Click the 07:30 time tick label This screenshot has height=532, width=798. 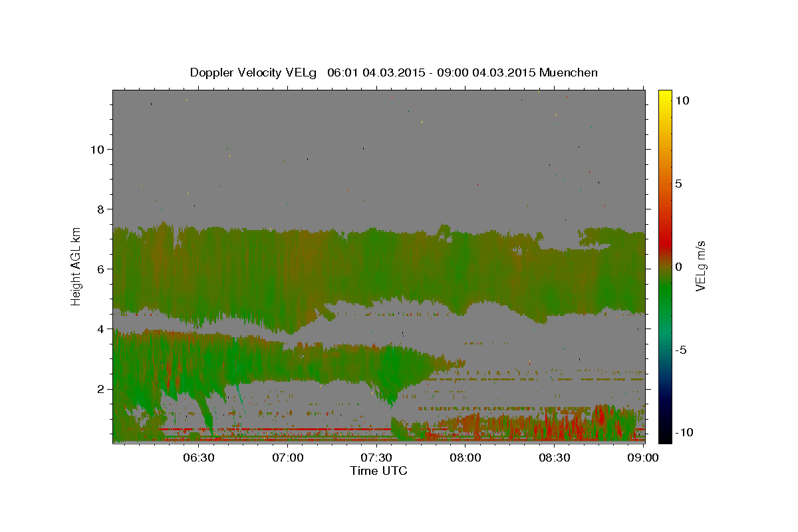click(x=376, y=458)
